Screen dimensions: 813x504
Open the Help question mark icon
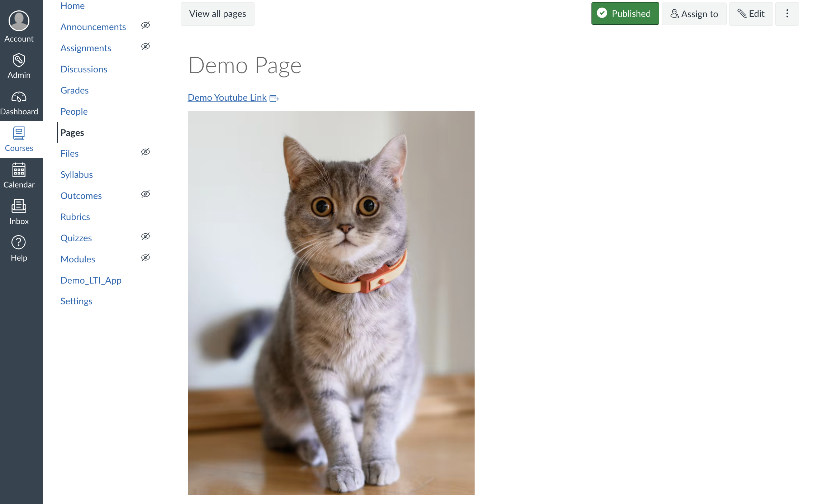pyautogui.click(x=19, y=243)
